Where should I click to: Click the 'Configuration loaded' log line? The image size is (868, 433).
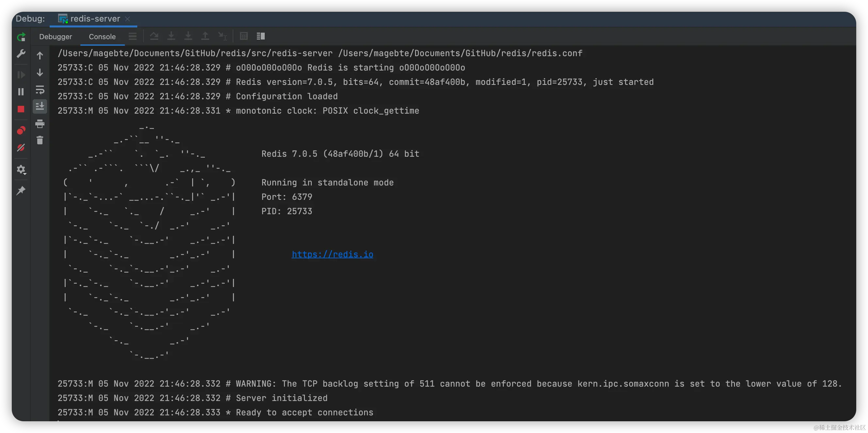coord(197,97)
